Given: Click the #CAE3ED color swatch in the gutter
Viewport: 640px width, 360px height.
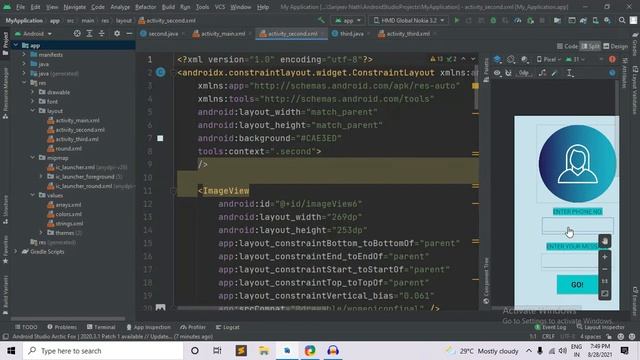Looking at the screenshot, I should (160, 138).
